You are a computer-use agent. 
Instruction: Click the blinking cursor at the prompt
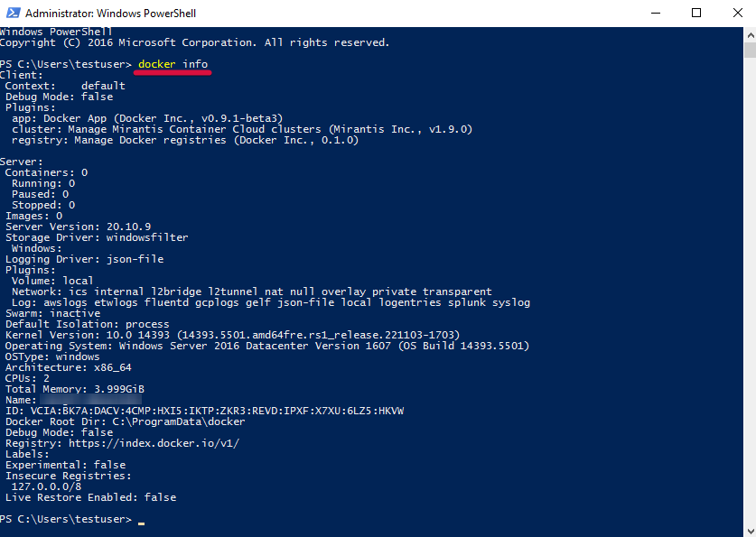coord(141,522)
